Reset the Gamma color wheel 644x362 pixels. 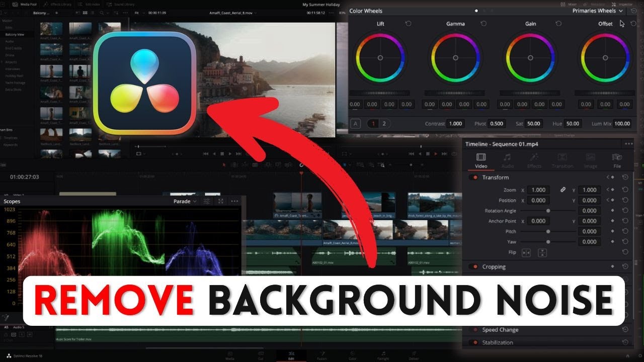(484, 24)
